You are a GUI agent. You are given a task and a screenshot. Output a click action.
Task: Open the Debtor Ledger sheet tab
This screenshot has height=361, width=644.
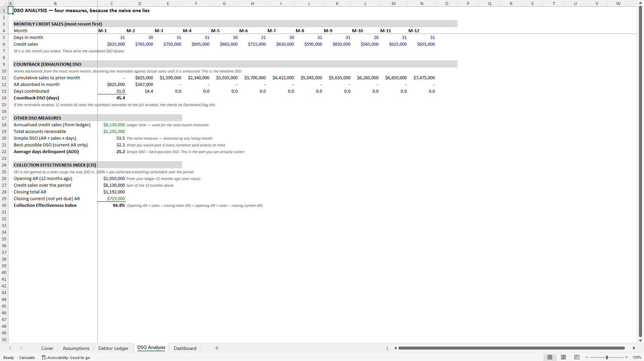[x=113, y=348]
